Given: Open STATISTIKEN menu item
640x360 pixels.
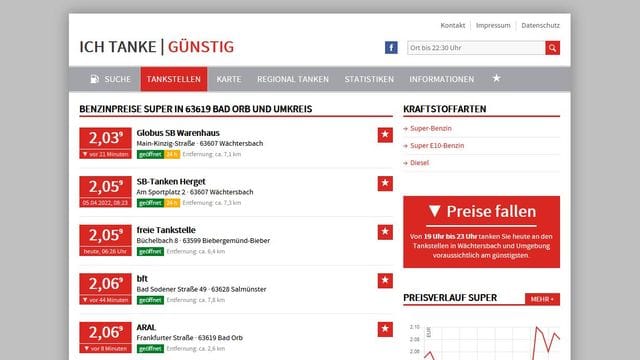Looking at the screenshot, I should [x=369, y=79].
